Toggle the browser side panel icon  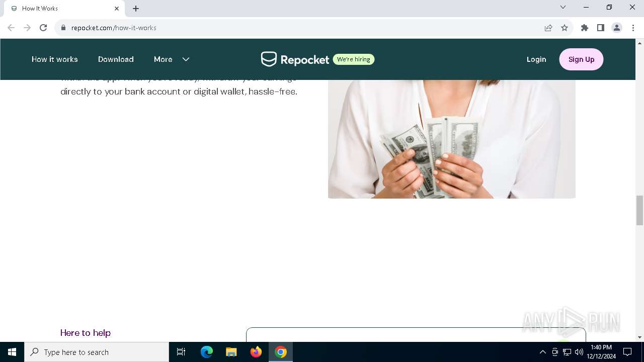601,28
